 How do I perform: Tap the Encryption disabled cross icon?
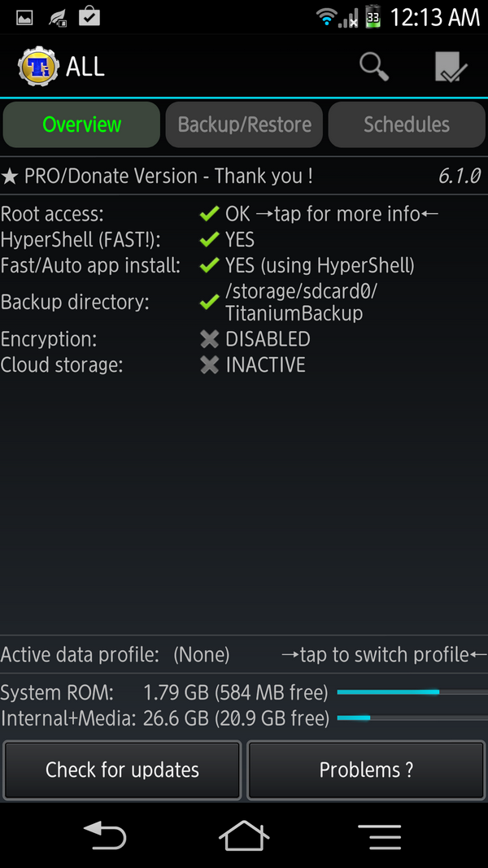(209, 338)
